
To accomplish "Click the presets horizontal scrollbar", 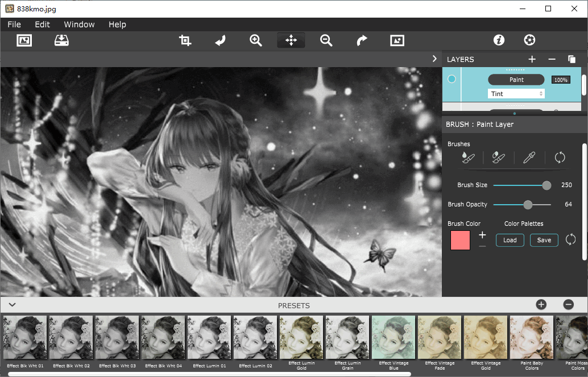I will [209, 374].
